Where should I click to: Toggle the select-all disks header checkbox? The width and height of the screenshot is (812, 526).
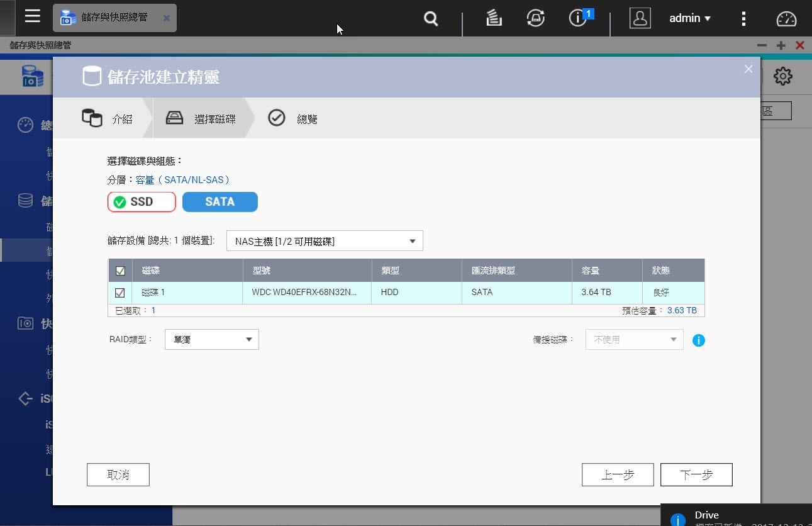click(120, 271)
